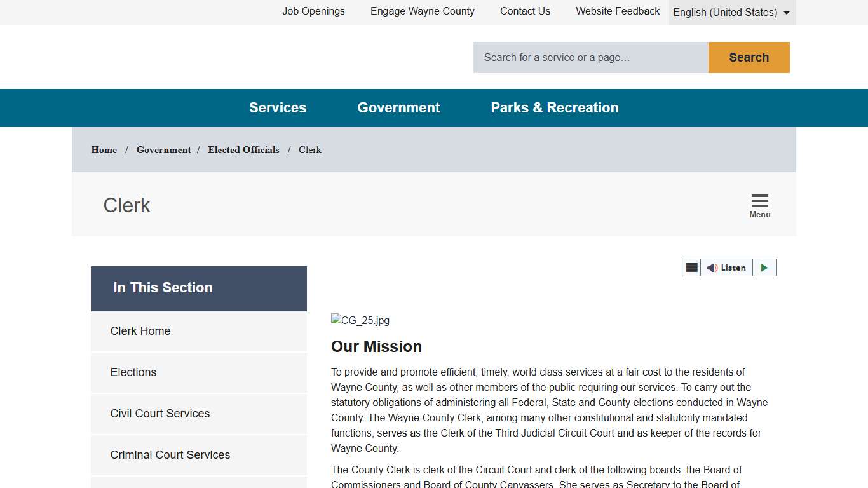Click the broken CG_25.jpg image
868x488 pixels.
coord(360,320)
